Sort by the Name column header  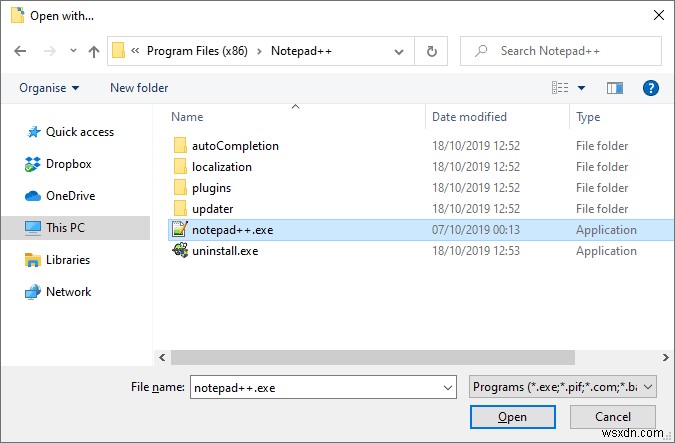pyautogui.click(x=187, y=117)
